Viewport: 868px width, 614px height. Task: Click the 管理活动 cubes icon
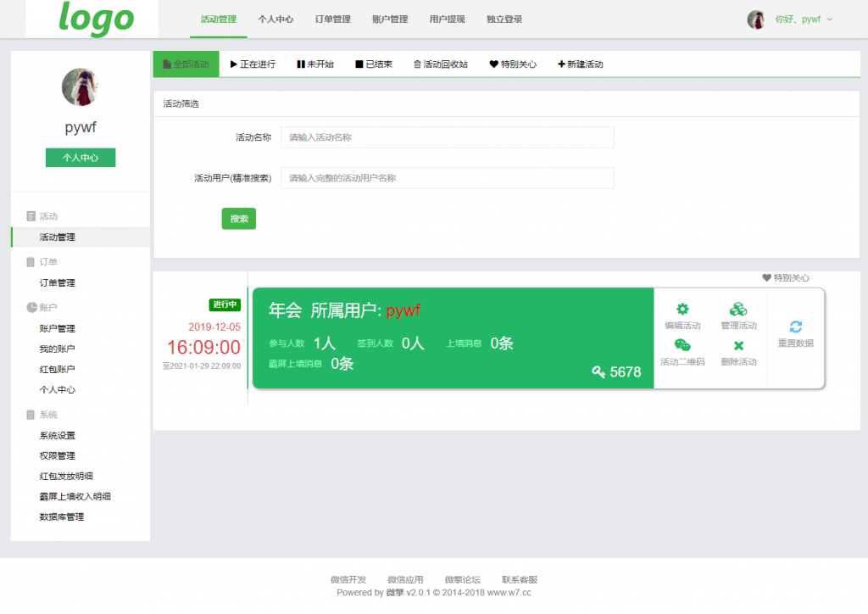tap(738, 309)
